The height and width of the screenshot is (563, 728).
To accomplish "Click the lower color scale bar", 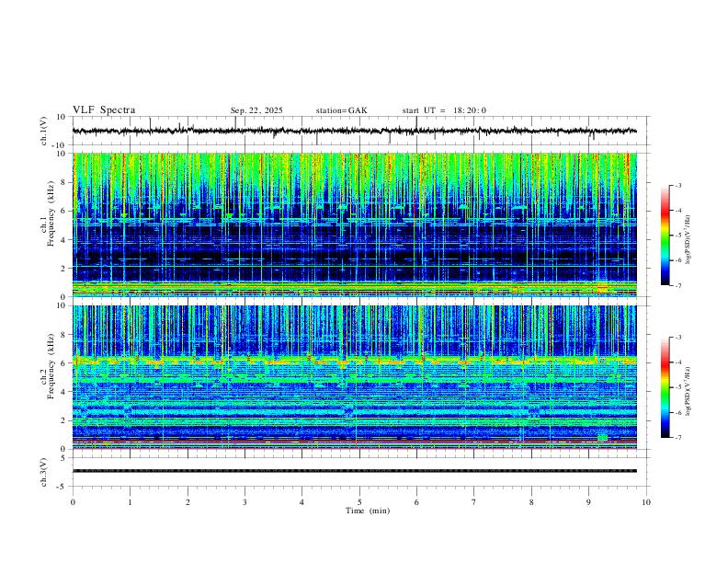I will pos(665,387).
